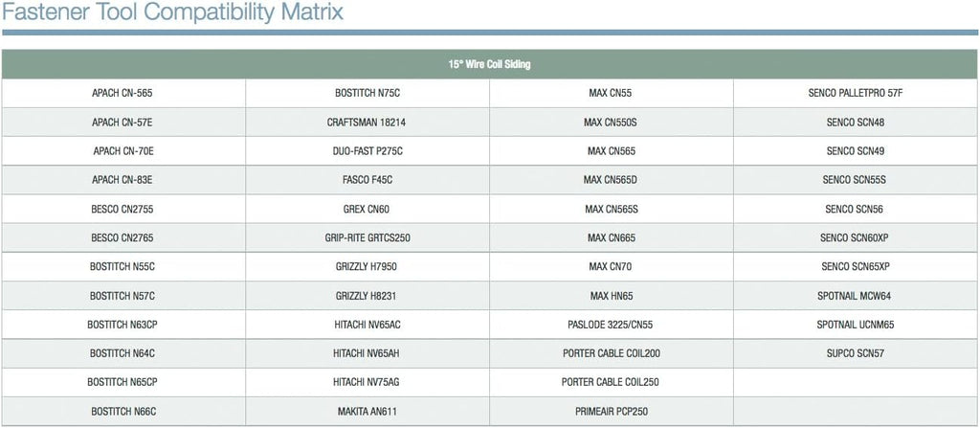
Task: Select the DUO-FAST P275C entry
Action: [367, 151]
